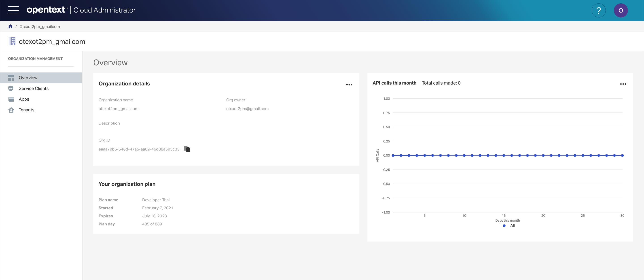Open Tenants section in sidebar
644x280 pixels.
[41, 110]
